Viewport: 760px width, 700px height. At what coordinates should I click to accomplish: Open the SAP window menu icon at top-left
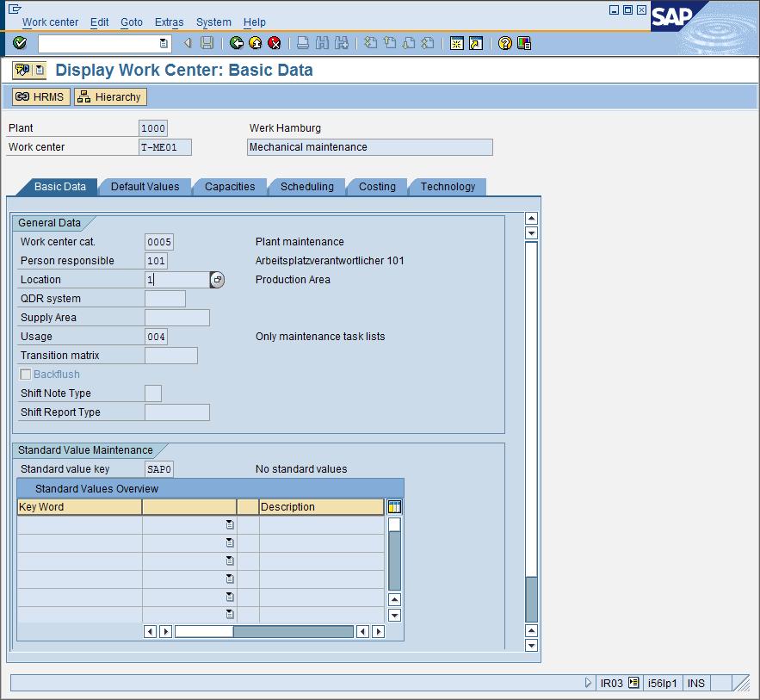(x=15, y=9)
